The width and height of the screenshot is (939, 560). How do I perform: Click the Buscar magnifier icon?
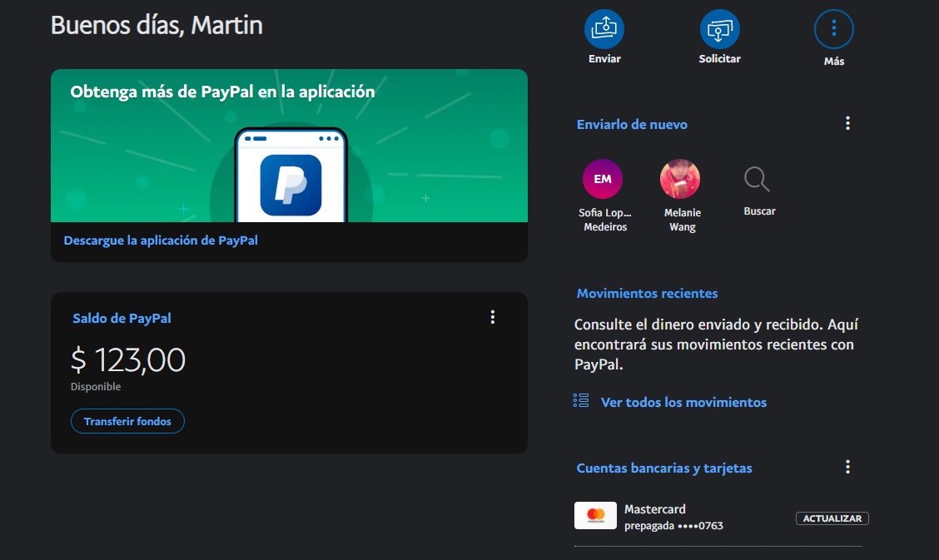point(757,179)
